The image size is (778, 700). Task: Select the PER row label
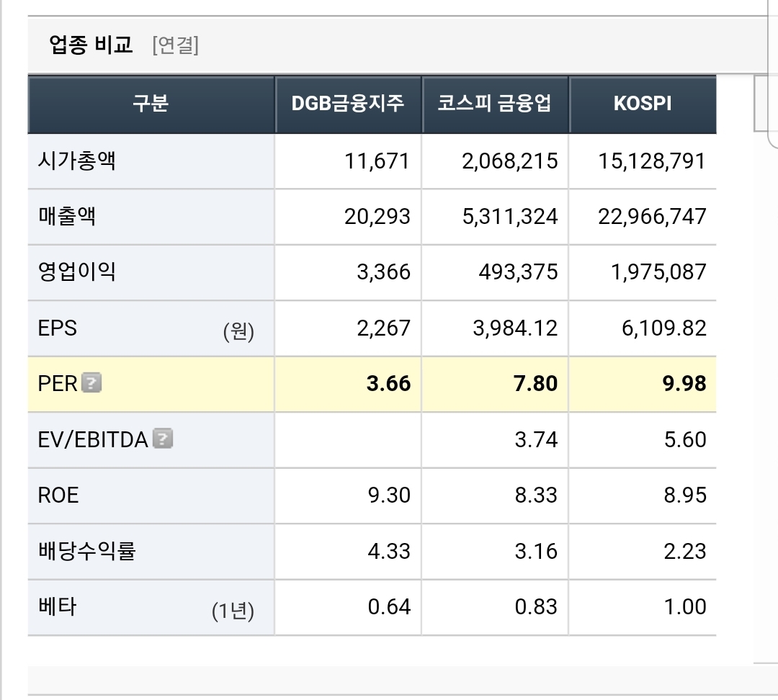(58, 383)
